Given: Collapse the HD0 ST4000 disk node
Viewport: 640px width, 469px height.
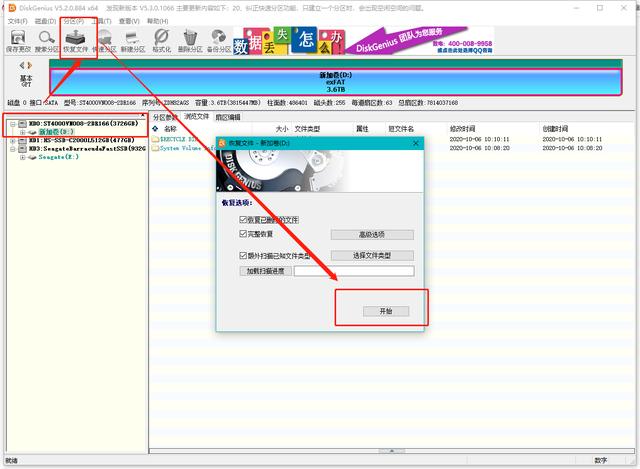Looking at the screenshot, I should pyautogui.click(x=13, y=123).
